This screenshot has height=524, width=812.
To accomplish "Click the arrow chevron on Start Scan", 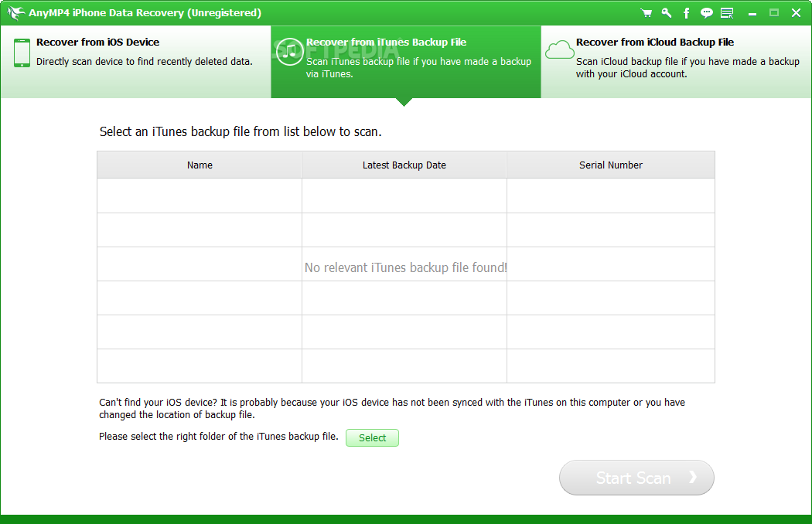I will 693,478.
